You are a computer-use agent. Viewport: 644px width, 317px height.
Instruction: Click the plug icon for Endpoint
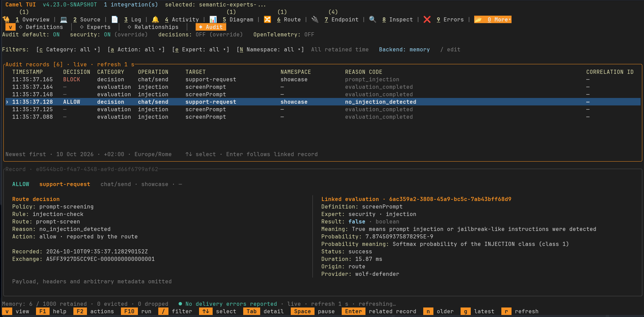[x=315, y=19]
